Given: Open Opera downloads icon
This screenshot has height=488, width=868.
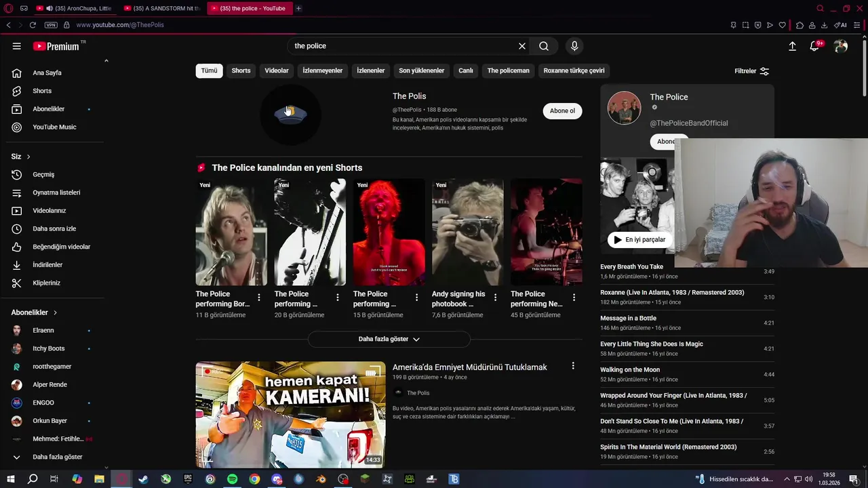Looking at the screenshot, I should pyautogui.click(x=824, y=25).
